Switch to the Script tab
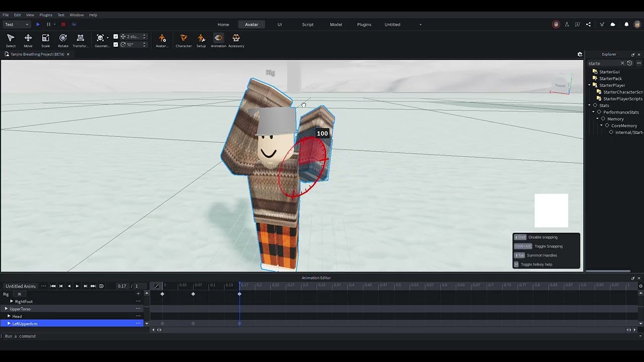The height and width of the screenshot is (362, 644). click(308, 25)
